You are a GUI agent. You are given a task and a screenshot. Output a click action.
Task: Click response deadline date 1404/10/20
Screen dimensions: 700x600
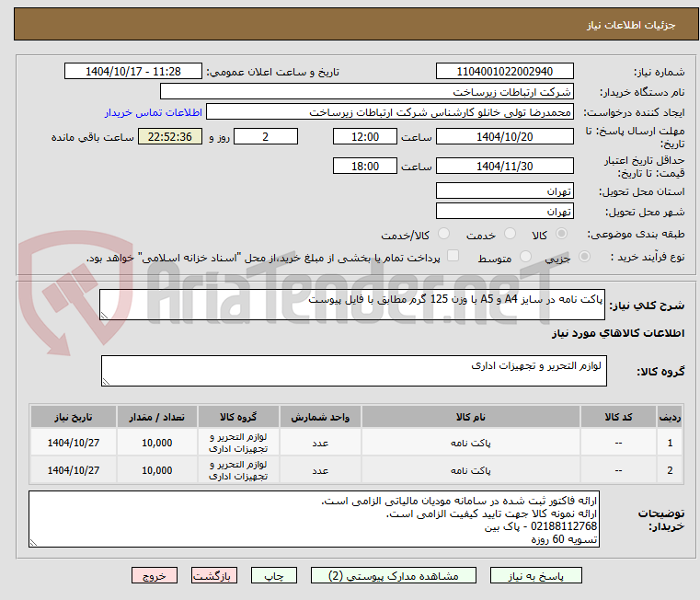(x=504, y=136)
